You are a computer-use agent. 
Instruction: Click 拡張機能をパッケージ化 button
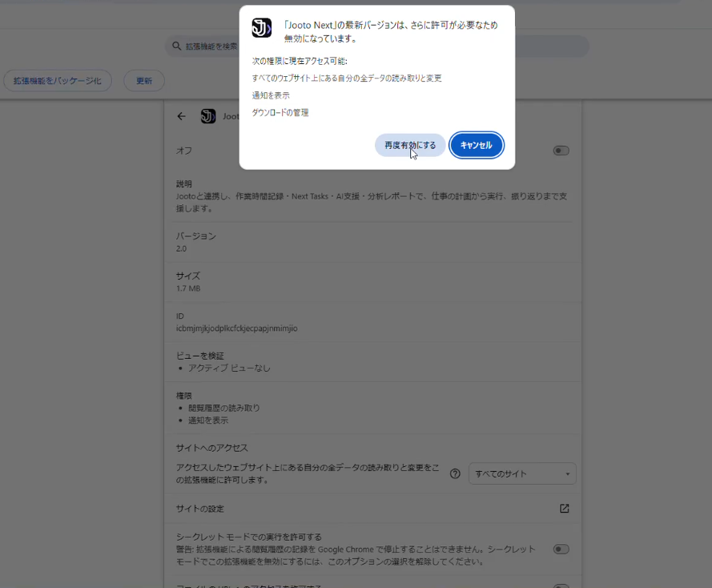click(x=57, y=81)
